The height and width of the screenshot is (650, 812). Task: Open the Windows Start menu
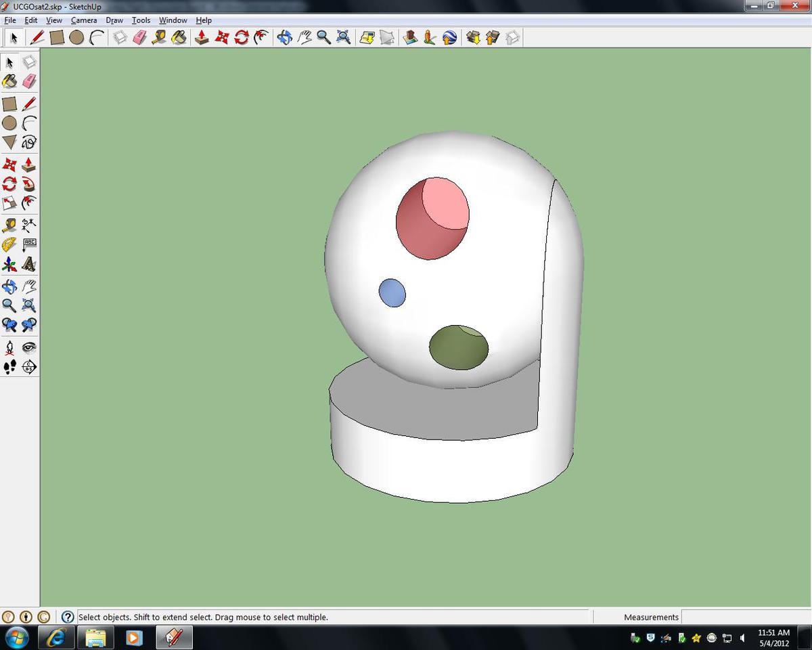[x=16, y=637]
